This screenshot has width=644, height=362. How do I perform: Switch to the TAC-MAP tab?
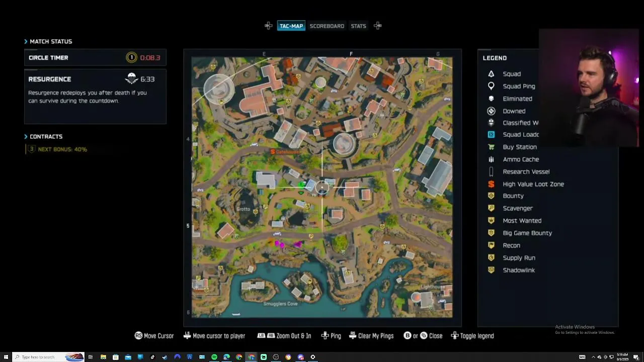pos(291,26)
